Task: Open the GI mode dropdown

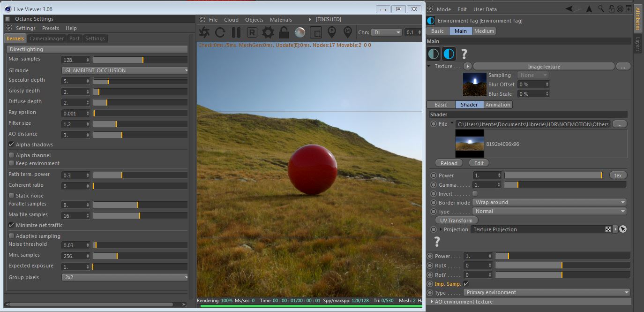Action: (125, 70)
